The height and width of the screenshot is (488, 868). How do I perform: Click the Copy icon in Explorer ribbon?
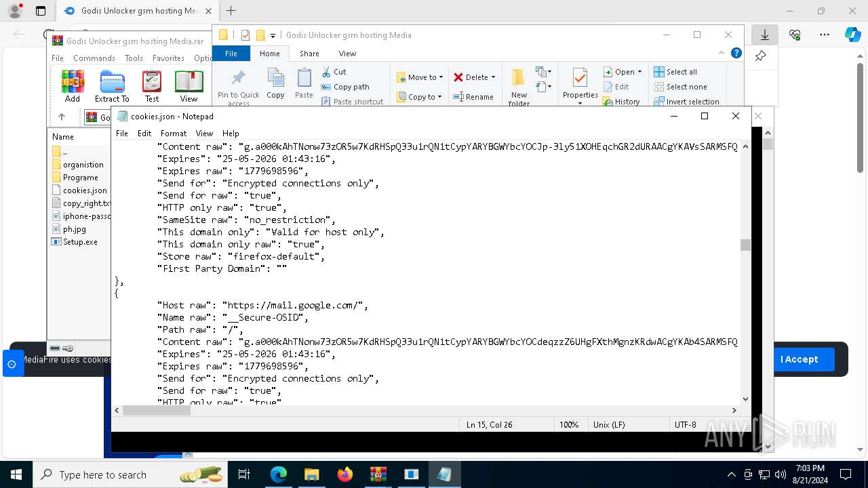coord(275,84)
